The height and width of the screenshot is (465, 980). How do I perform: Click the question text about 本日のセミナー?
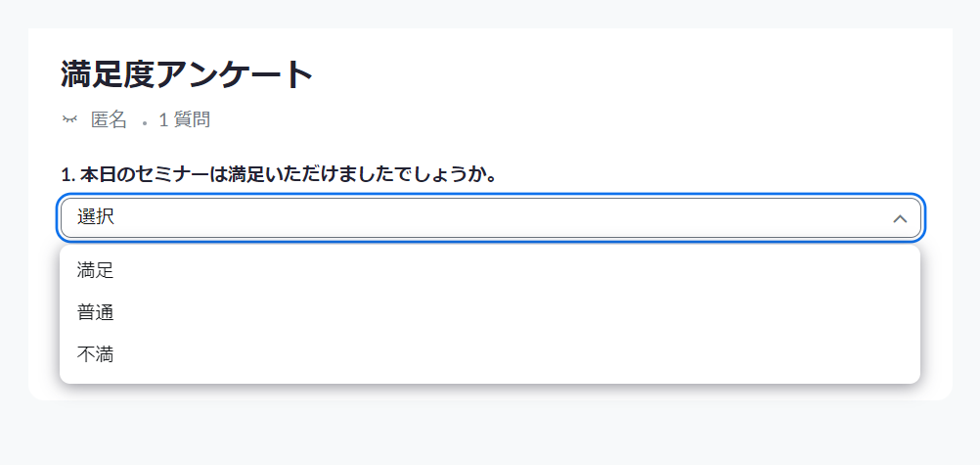click(x=289, y=174)
